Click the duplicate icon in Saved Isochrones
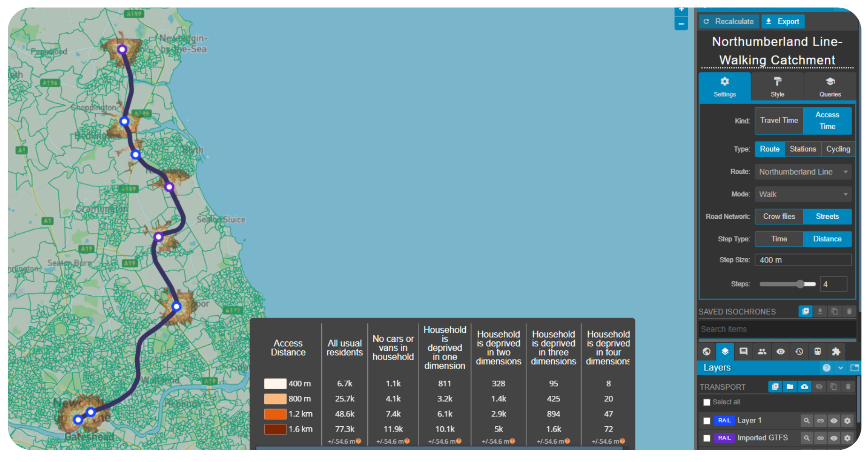 [x=835, y=311]
